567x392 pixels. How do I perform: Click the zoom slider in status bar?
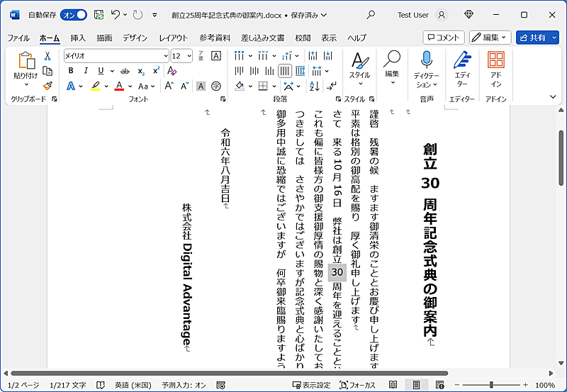(490, 385)
